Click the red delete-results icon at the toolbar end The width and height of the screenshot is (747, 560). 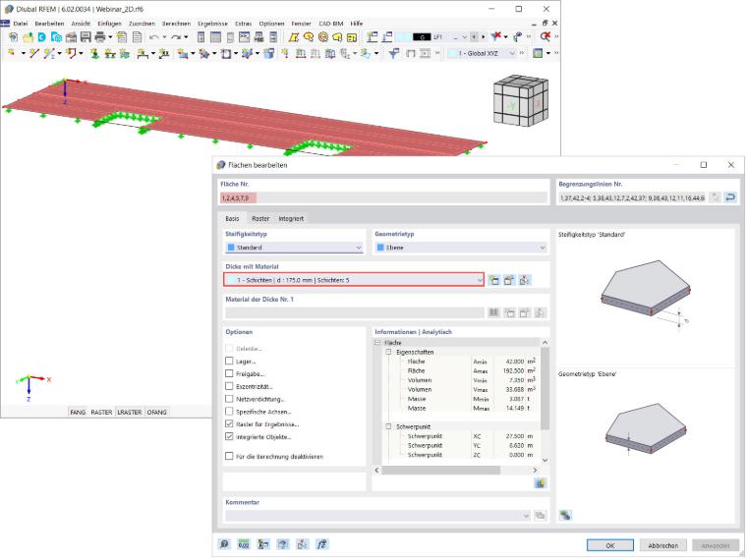[545, 36]
